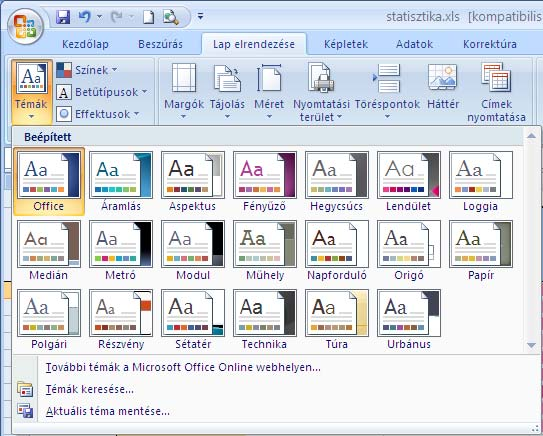Create a new blank document icon

149,17
